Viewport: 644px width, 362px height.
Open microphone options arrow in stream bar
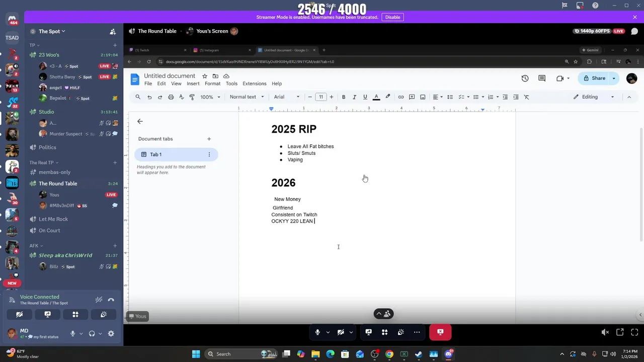[x=328, y=332]
